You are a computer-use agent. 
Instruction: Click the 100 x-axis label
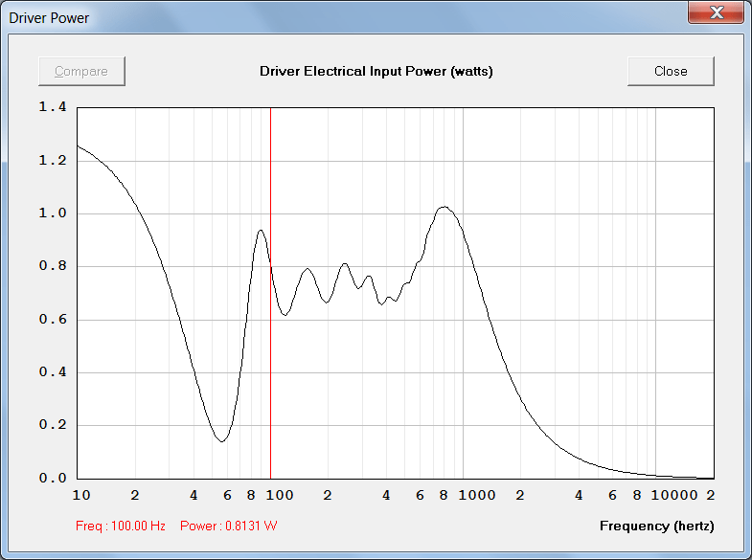point(280,495)
